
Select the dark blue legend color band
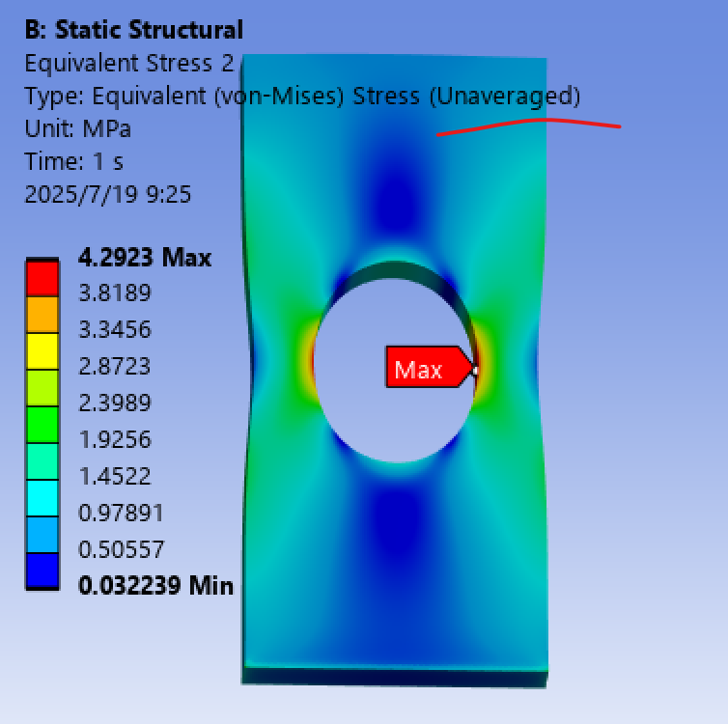(x=42, y=571)
